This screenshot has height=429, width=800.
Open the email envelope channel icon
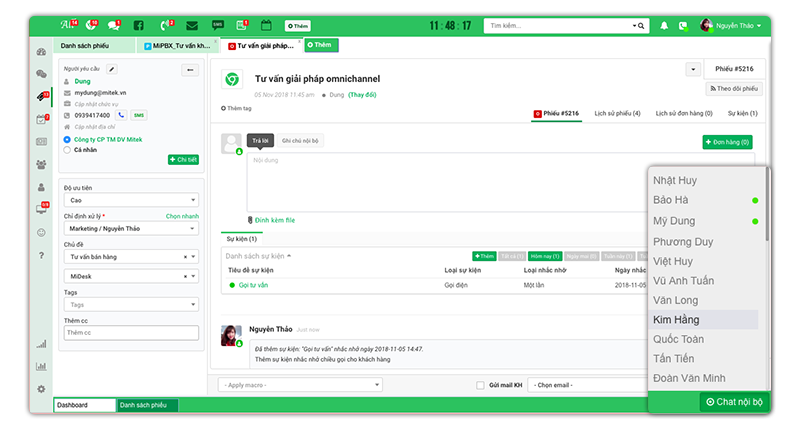(192, 26)
